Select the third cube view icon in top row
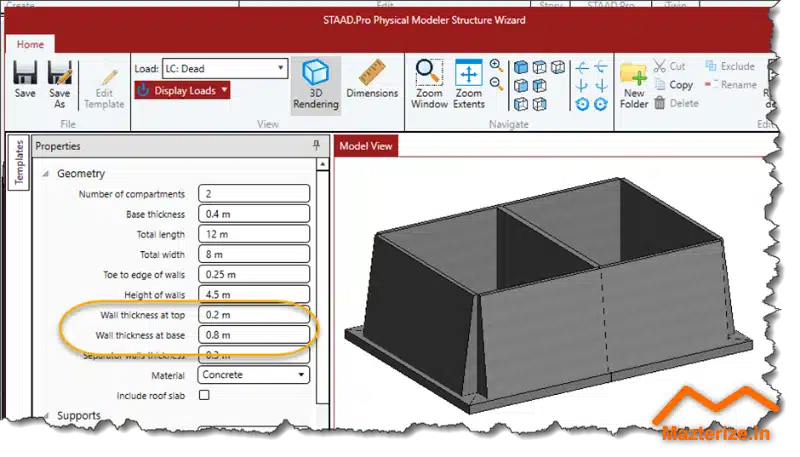 (x=558, y=67)
